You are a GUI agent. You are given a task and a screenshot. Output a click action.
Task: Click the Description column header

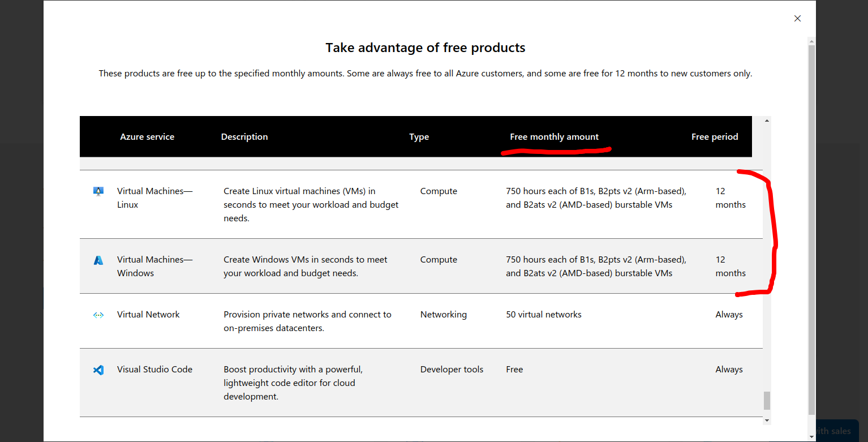point(244,136)
